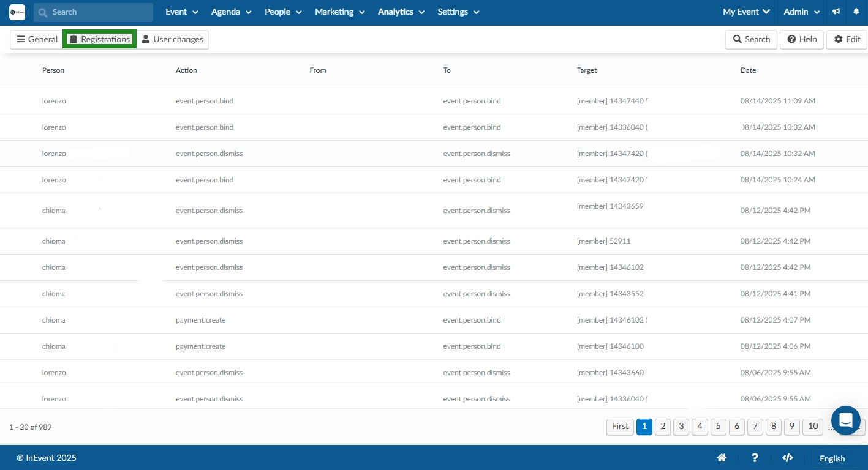Go to page 4
868x470 pixels.
pyautogui.click(x=700, y=427)
